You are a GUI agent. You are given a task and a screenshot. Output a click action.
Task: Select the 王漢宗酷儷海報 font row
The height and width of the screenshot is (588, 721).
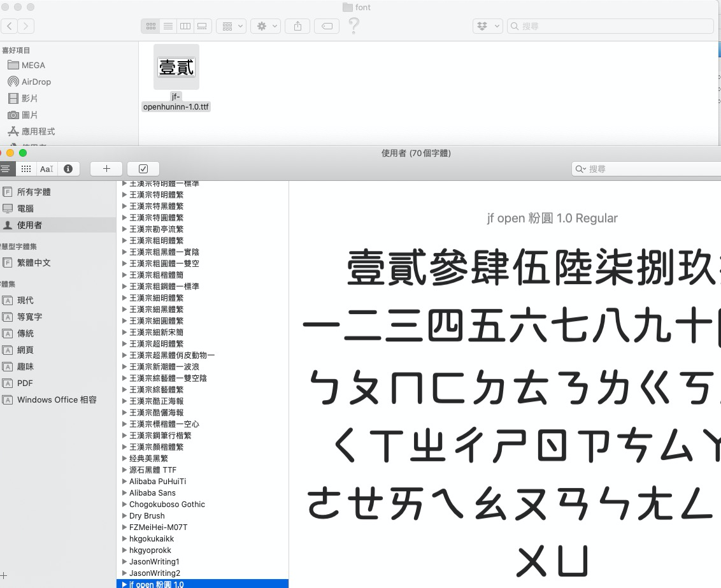(x=203, y=412)
